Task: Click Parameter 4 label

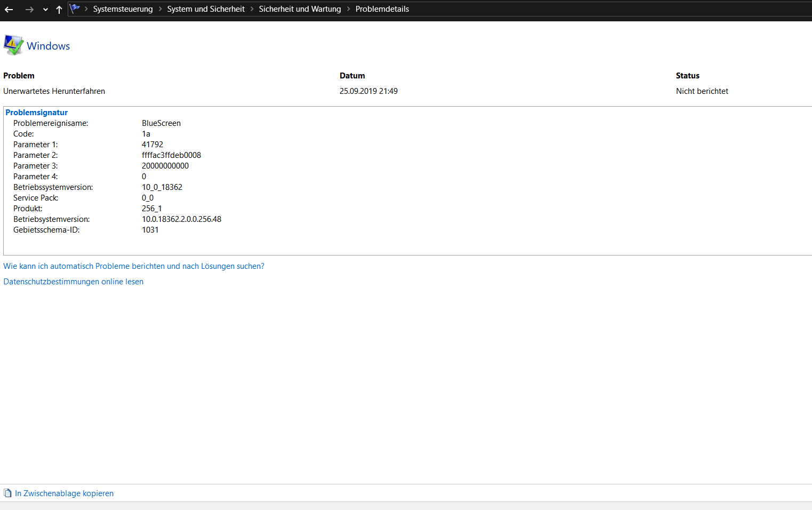Action: (x=36, y=177)
